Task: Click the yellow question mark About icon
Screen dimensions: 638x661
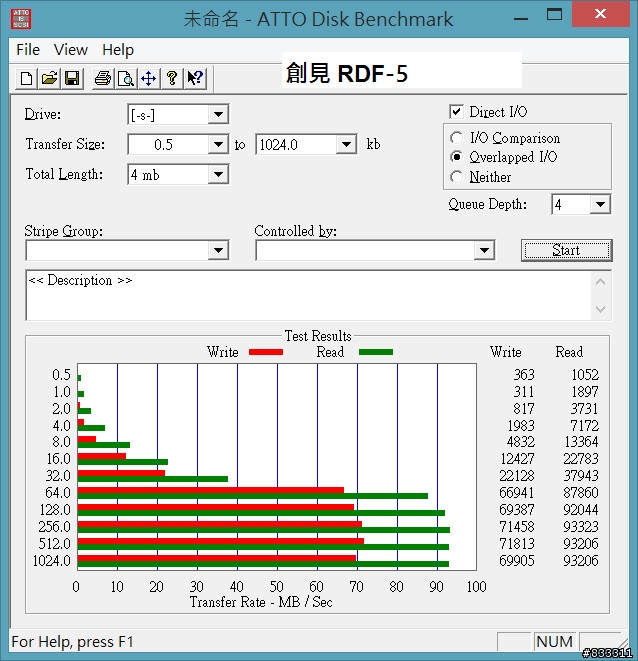Action: point(172,78)
